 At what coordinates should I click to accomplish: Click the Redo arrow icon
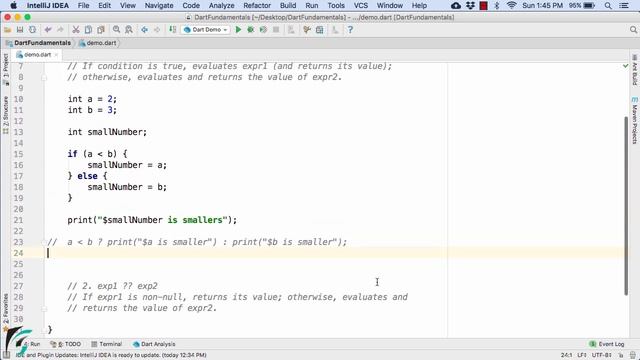[x=60, y=30]
